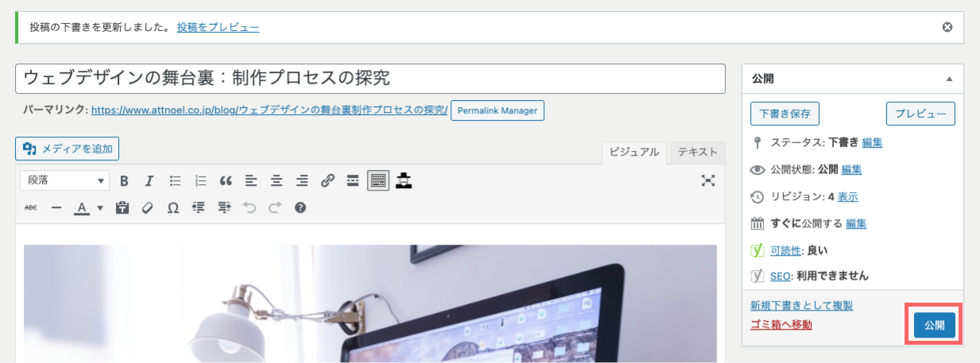980x363 pixels.
Task: Decrease indent of paragraph
Action: (x=198, y=208)
